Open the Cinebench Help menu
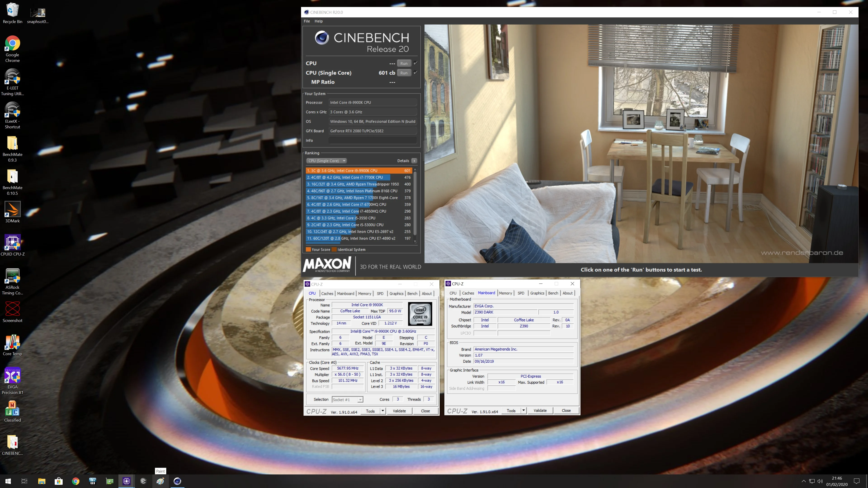Image resolution: width=868 pixels, height=488 pixels. [x=318, y=21]
